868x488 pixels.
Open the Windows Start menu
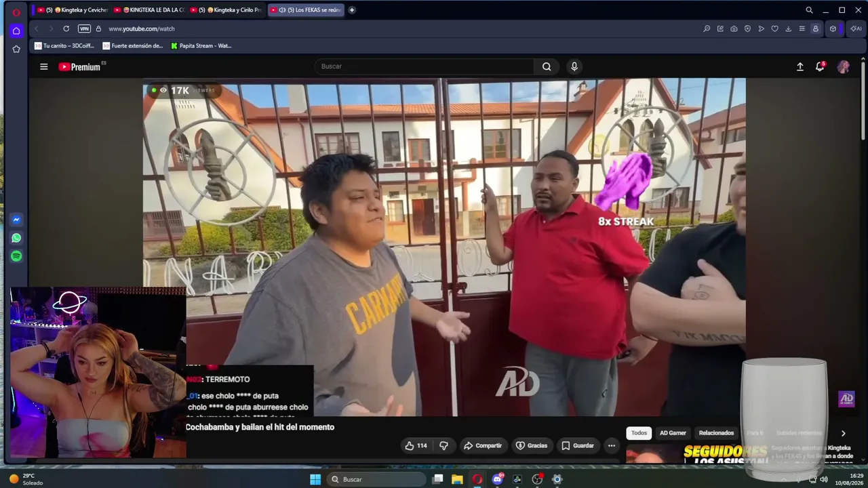[x=315, y=479]
